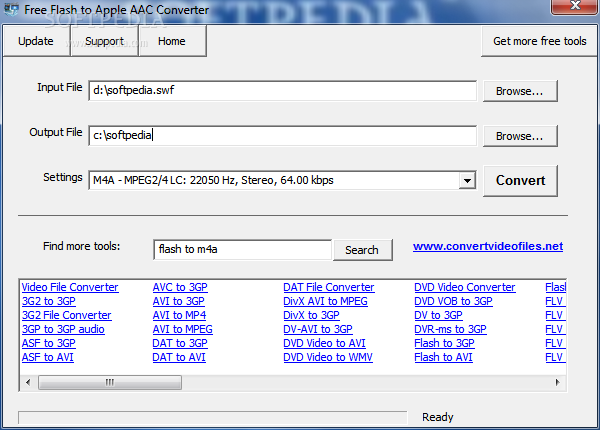Click the Find more tools search field
This screenshot has width=600, height=430.
(x=243, y=249)
